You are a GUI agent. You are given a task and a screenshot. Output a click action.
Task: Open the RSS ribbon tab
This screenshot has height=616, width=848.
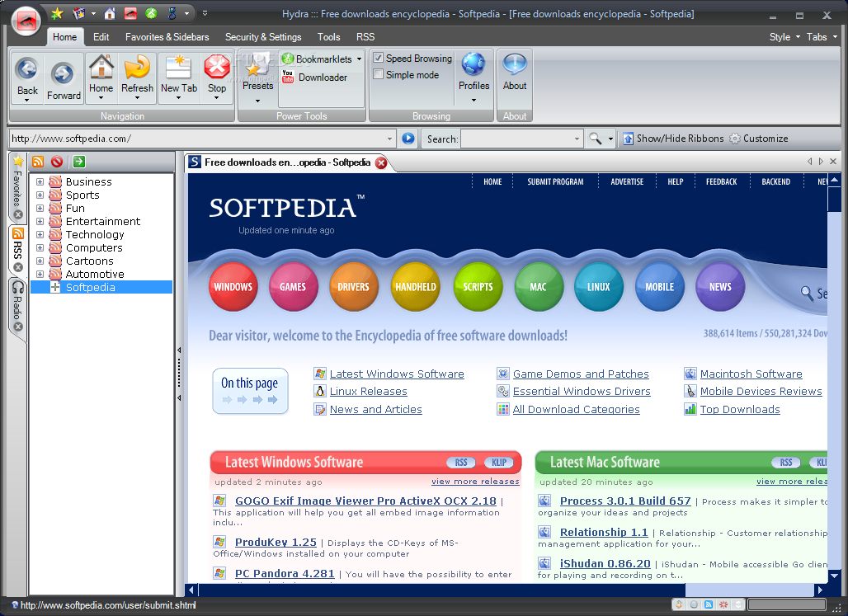pos(365,37)
